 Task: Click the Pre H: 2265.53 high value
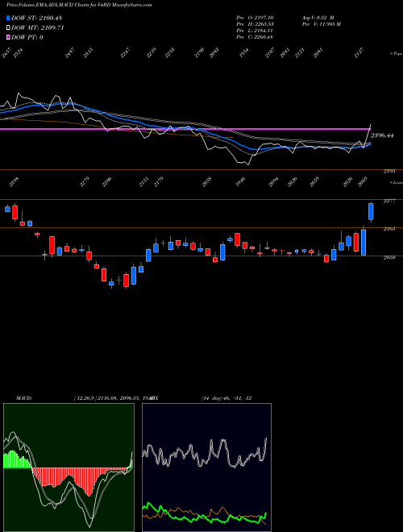point(255,24)
